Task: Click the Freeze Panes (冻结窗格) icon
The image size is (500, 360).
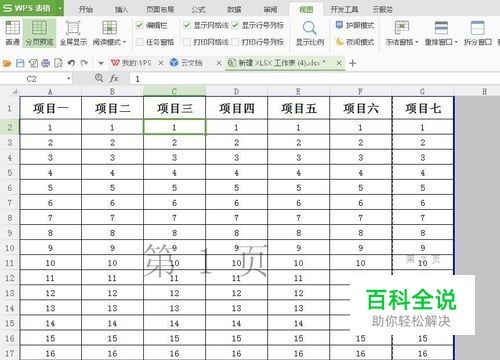Action: pos(402,28)
